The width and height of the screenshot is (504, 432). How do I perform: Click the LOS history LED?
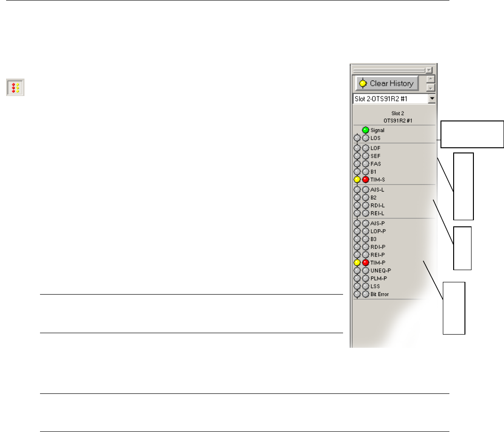[357, 138]
